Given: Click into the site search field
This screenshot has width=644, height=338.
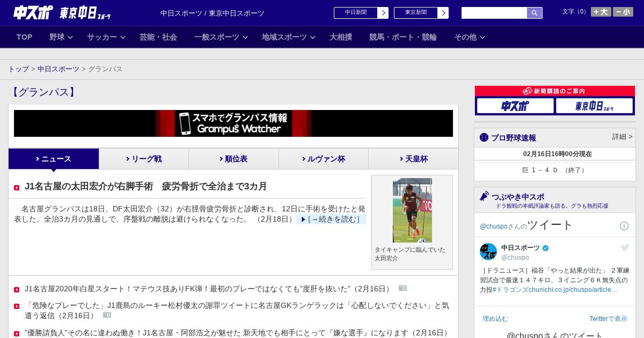Looking at the screenshot, I should [494, 13].
